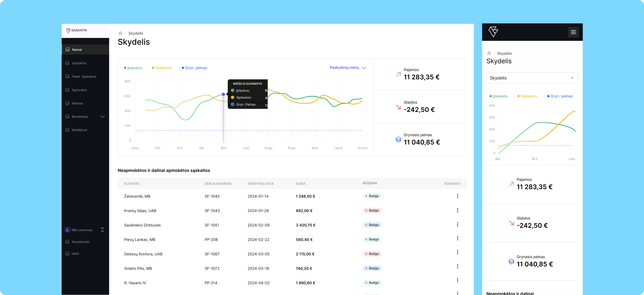This screenshot has height=295, width=644.
Task: Click the status badge in the SF-1042 row
Action: click(372, 196)
